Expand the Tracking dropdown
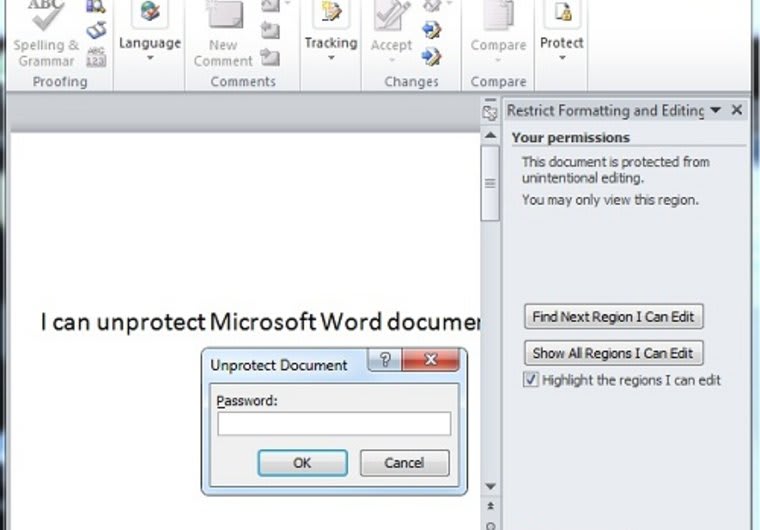 pos(331,33)
